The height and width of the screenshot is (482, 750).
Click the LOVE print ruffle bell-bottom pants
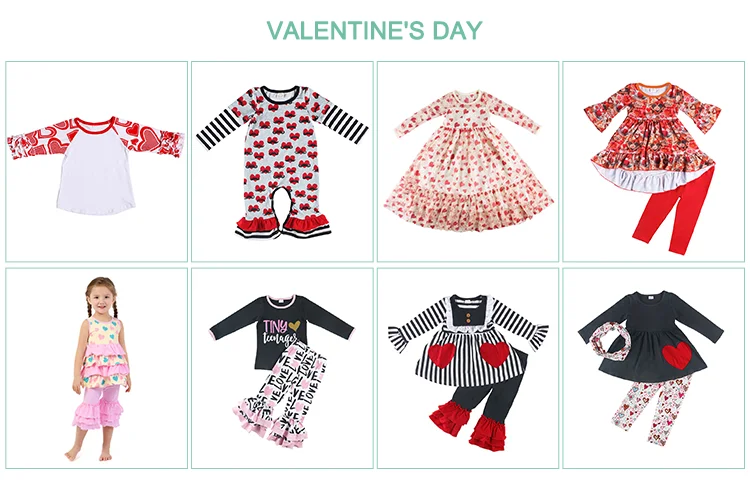point(282,394)
